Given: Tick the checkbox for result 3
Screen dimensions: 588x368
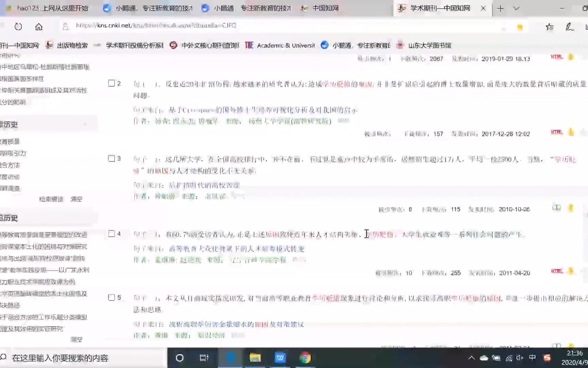Looking at the screenshot, I should pos(111,158).
